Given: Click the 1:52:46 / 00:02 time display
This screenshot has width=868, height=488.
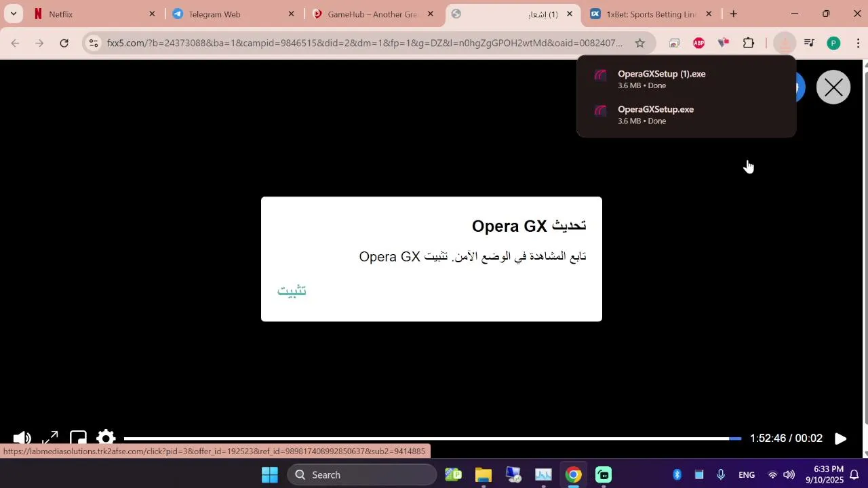Looking at the screenshot, I should pyautogui.click(x=786, y=439).
